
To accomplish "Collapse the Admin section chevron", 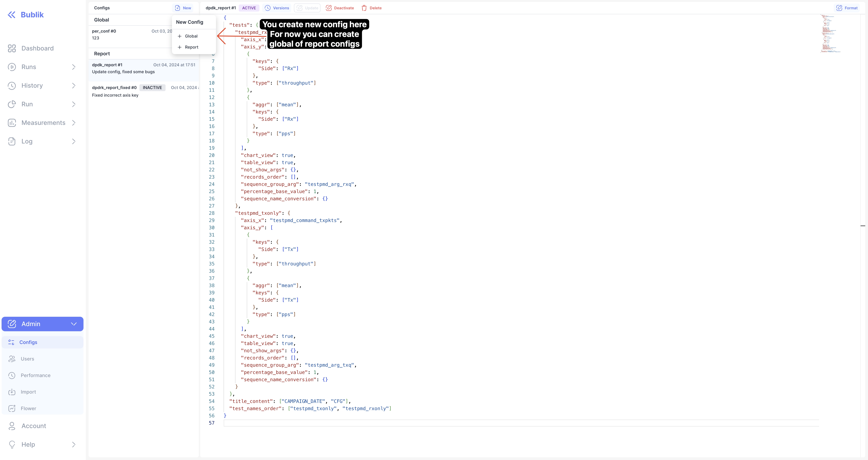I will tap(74, 324).
